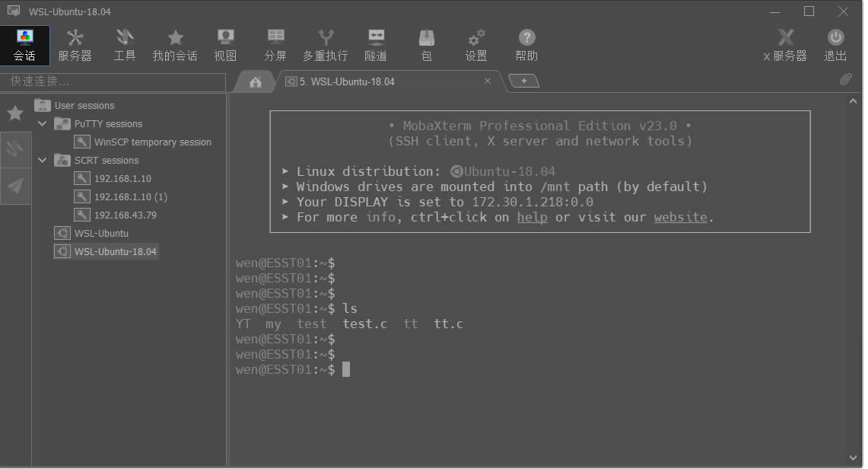Collapse the SCRT sessions folder
This screenshot has height=469, width=868.
point(43,161)
